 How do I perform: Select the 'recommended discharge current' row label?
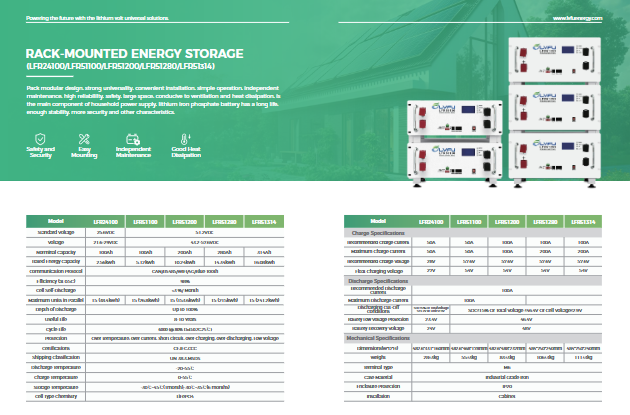click(378, 290)
